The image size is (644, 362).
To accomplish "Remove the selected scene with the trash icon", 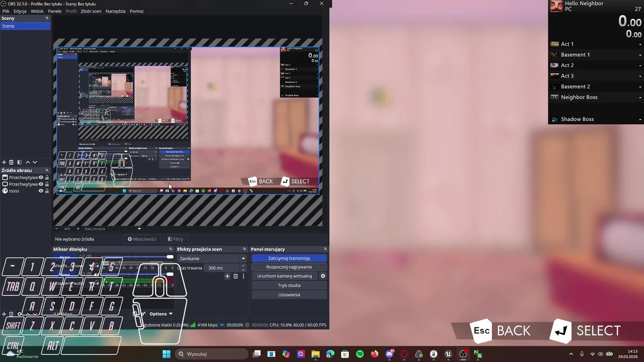I will pyautogui.click(x=11, y=162).
